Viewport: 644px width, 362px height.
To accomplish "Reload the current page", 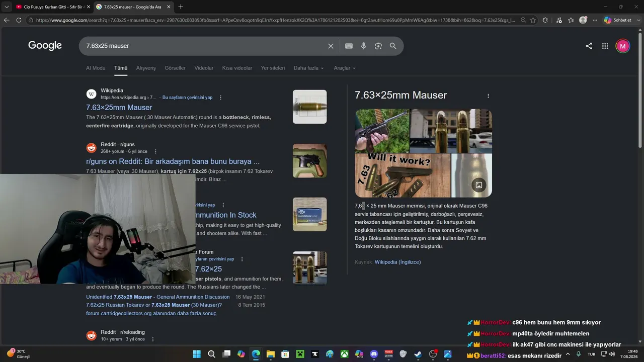I will tap(19, 20).
